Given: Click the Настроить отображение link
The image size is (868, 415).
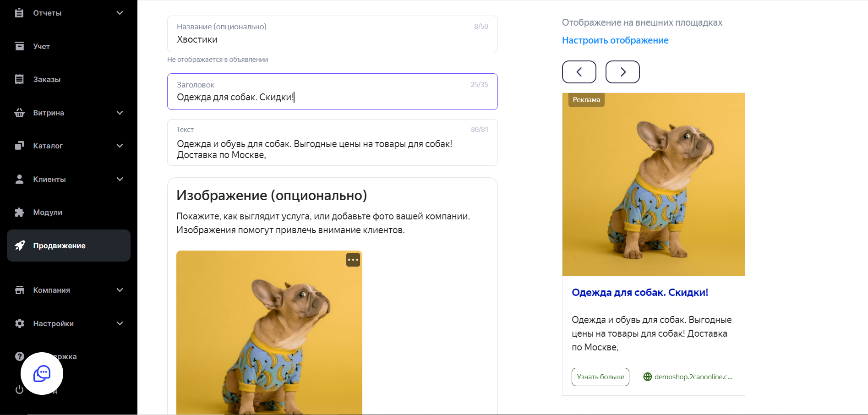Looking at the screenshot, I should [x=615, y=40].
